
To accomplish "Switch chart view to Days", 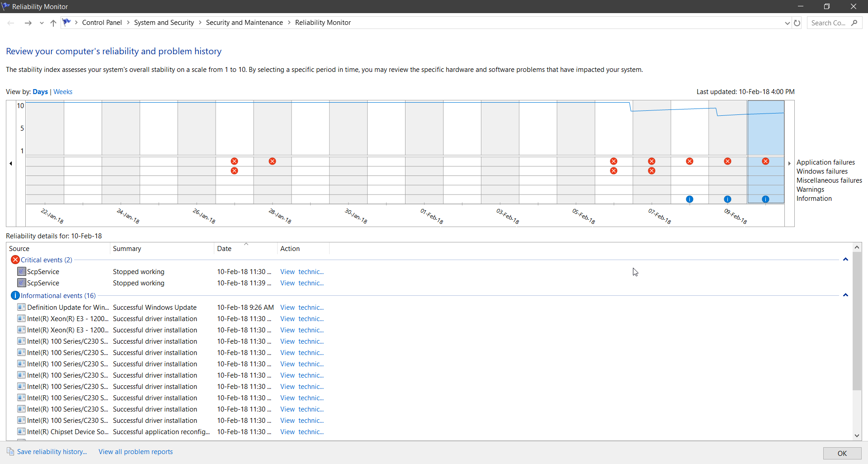I will (x=40, y=92).
